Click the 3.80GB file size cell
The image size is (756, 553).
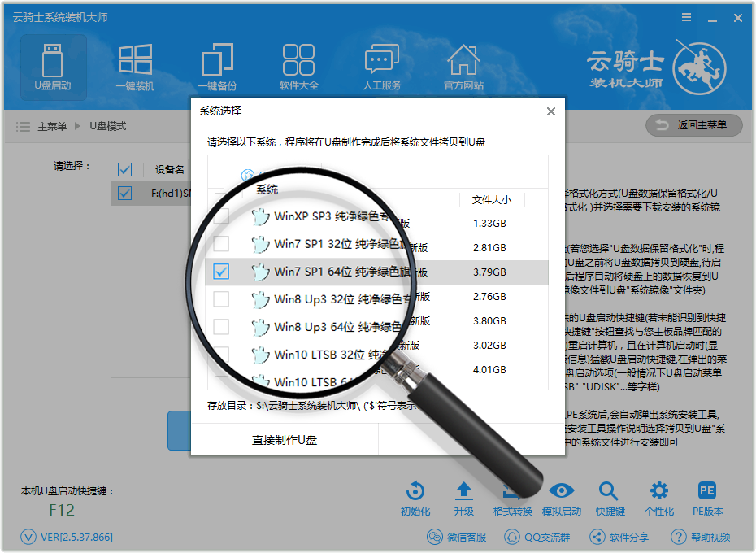tap(489, 321)
